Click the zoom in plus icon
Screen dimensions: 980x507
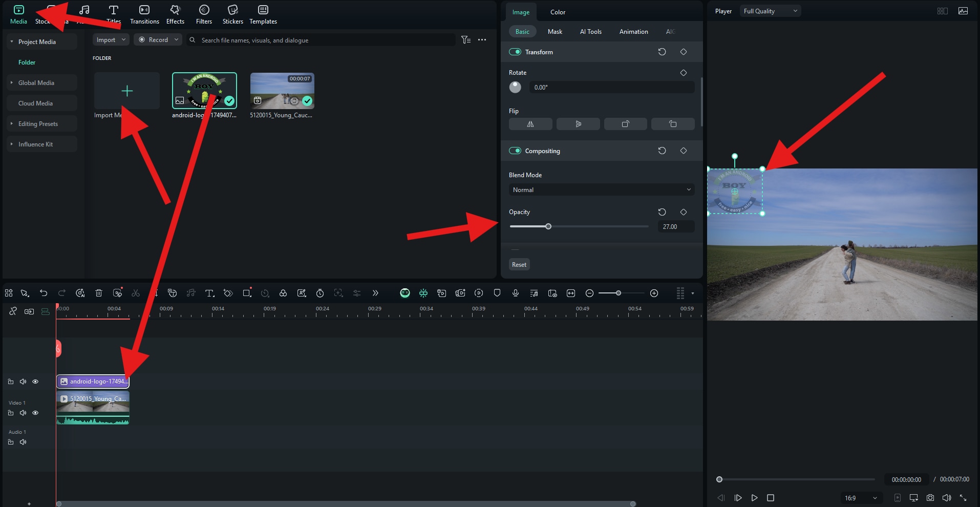click(654, 293)
